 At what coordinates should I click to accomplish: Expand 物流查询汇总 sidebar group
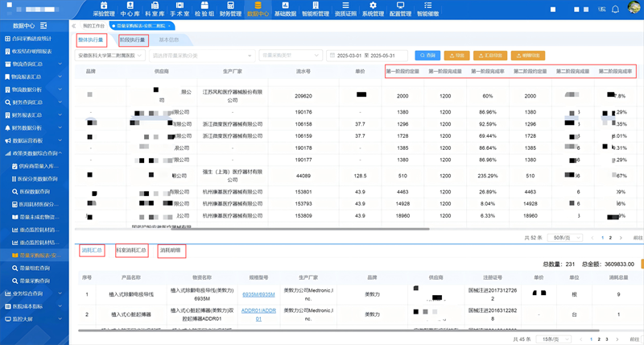[x=35, y=64]
